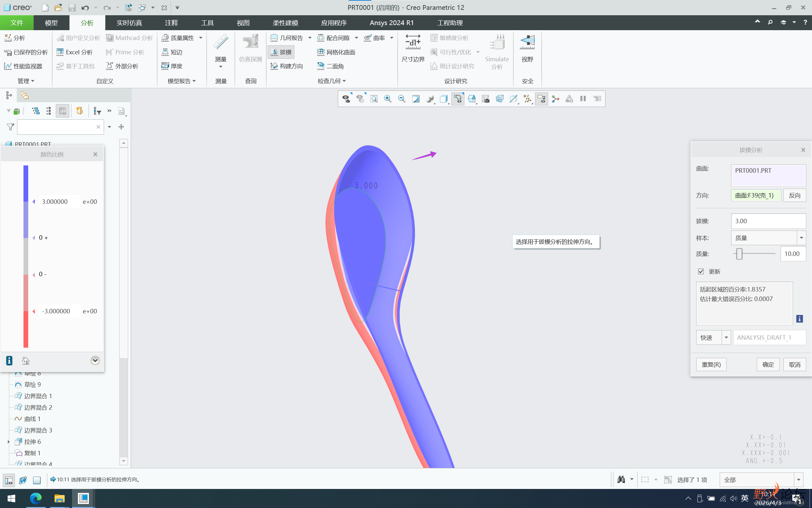Click the 短边 short edge tool
The image size is (812, 508).
click(x=172, y=52)
